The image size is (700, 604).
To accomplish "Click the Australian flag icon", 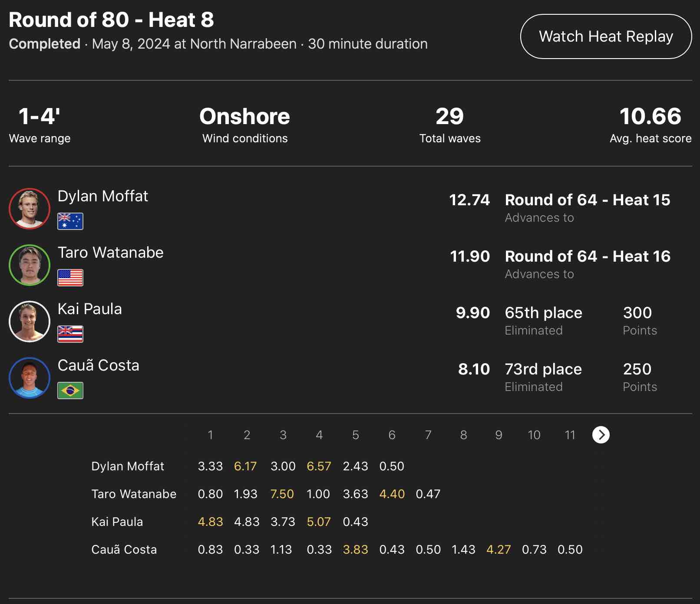I will [x=70, y=221].
